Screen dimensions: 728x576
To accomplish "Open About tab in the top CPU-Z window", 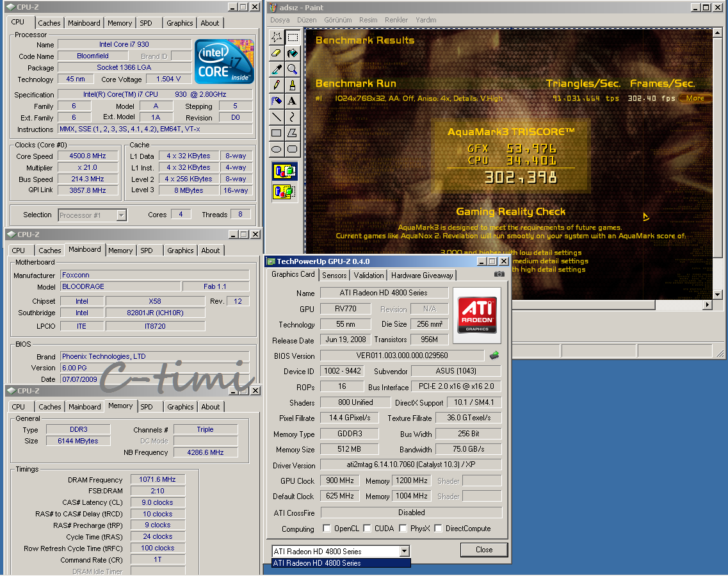I will [x=210, y=23].
